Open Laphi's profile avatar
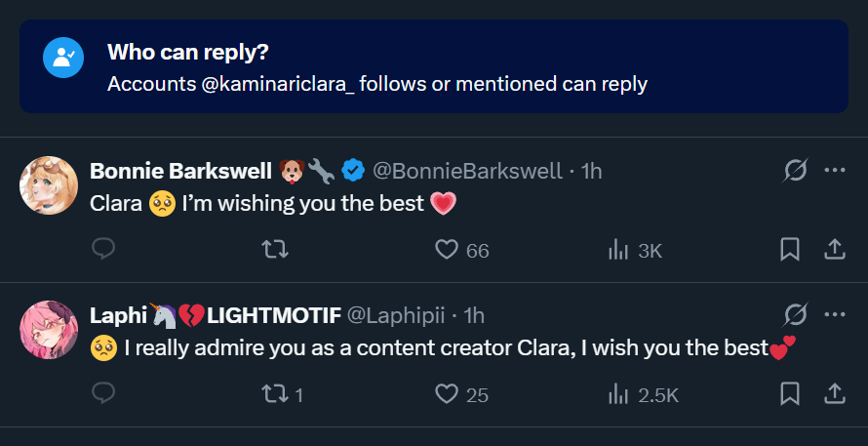The image size is (868, 446). pos(49,330)
